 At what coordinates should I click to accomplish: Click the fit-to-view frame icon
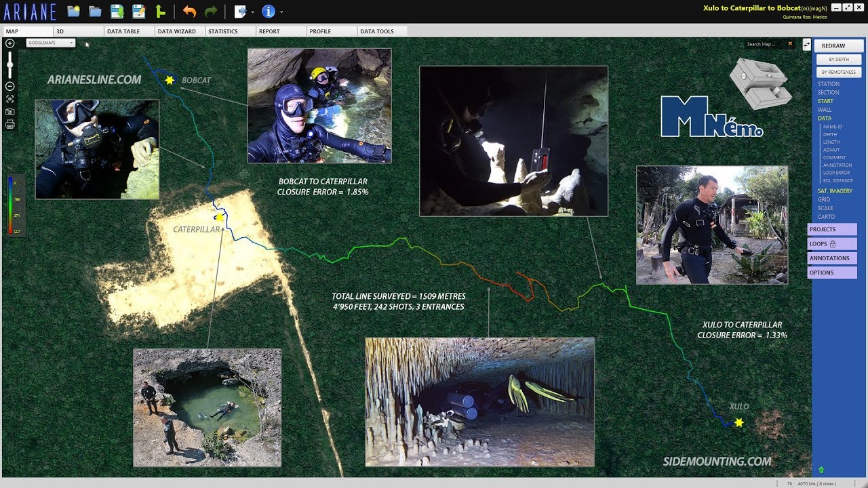point(9,99)
